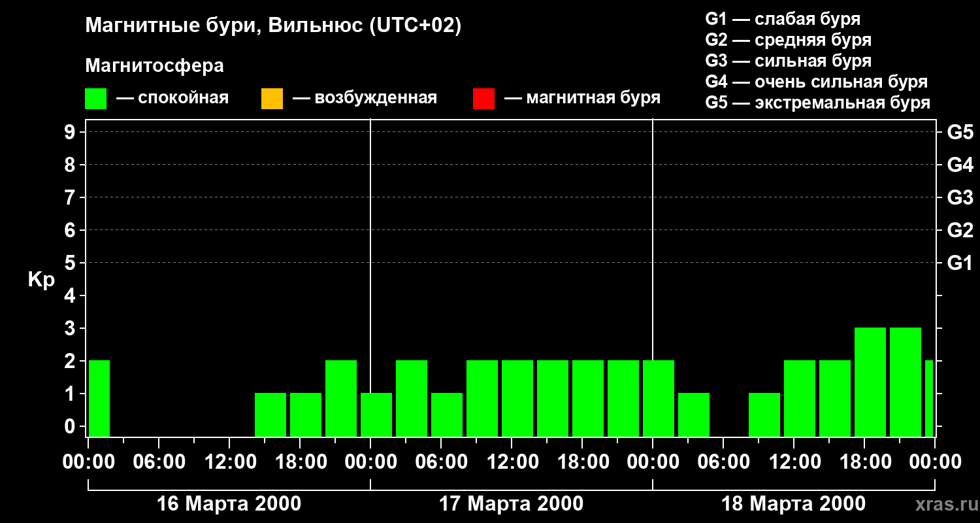The width and height of the screenshot is (980, 523).
Task: Click the G3 label on right axis
Action: point(960,197)
